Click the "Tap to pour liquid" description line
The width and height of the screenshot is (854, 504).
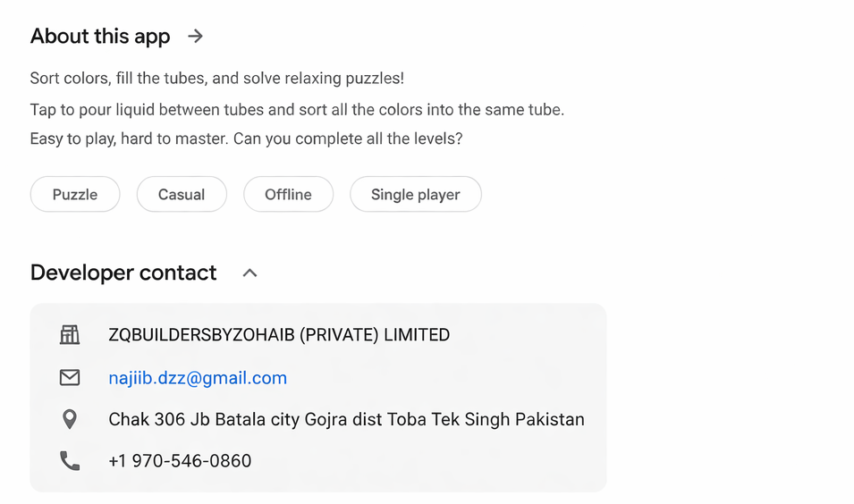coord(297,110)
